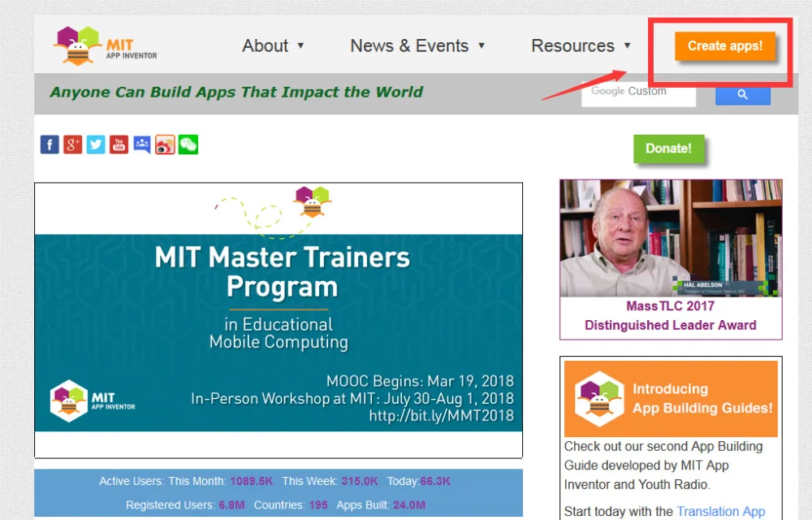Expand the News & Events dropdown arrow
The image size is (812, 520).
click(x=482, y=45)
